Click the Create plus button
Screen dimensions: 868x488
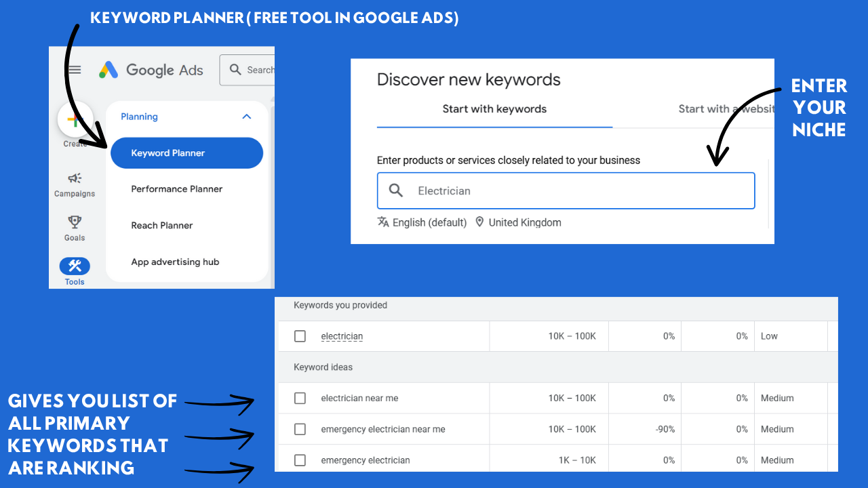(x=75, y=119)
